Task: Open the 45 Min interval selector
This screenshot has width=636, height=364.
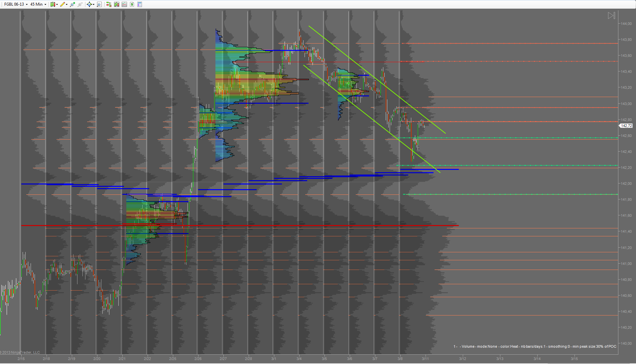Action: coord(38,4)
